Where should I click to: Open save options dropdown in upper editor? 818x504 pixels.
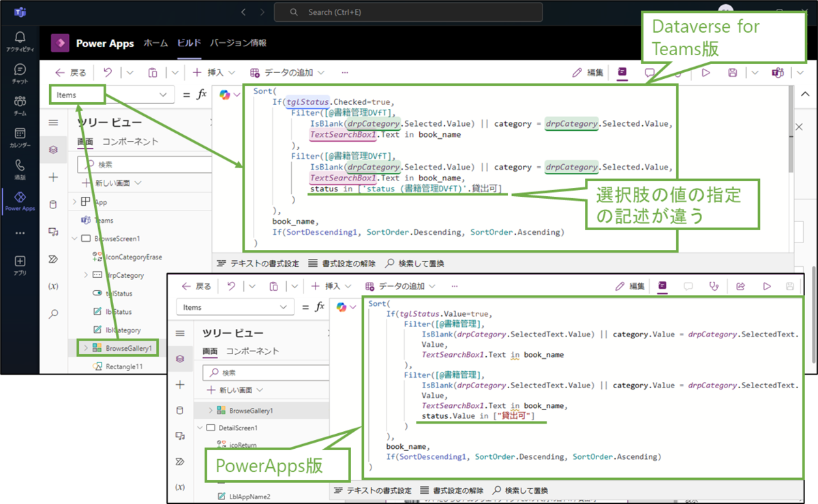(755, 72)
